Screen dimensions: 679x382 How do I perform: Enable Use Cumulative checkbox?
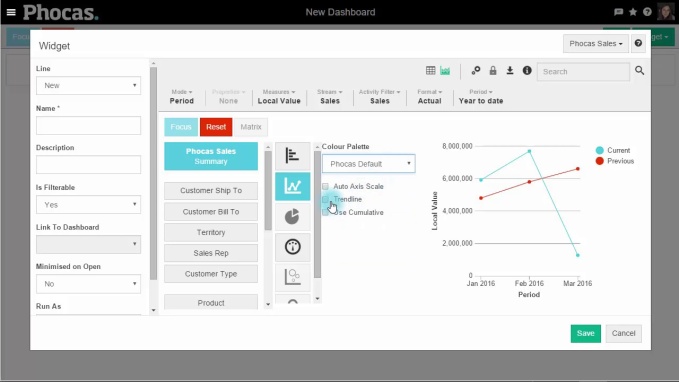[325, 212]
